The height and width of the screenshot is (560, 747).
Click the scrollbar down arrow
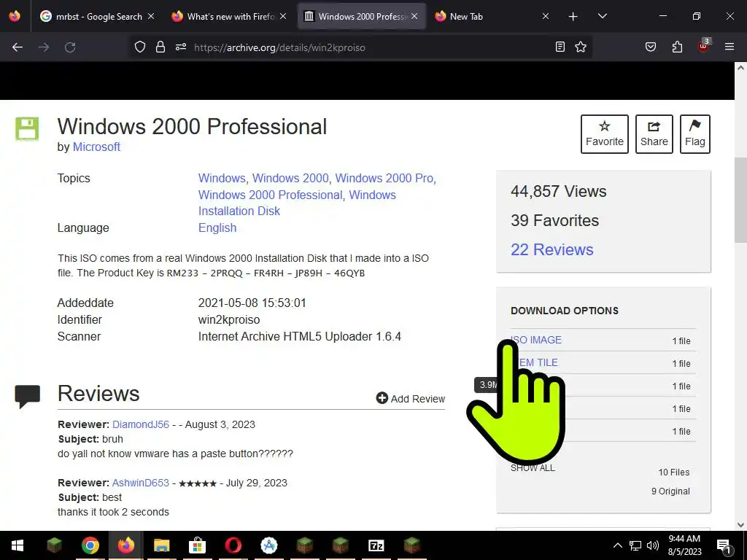pos(740,525)
